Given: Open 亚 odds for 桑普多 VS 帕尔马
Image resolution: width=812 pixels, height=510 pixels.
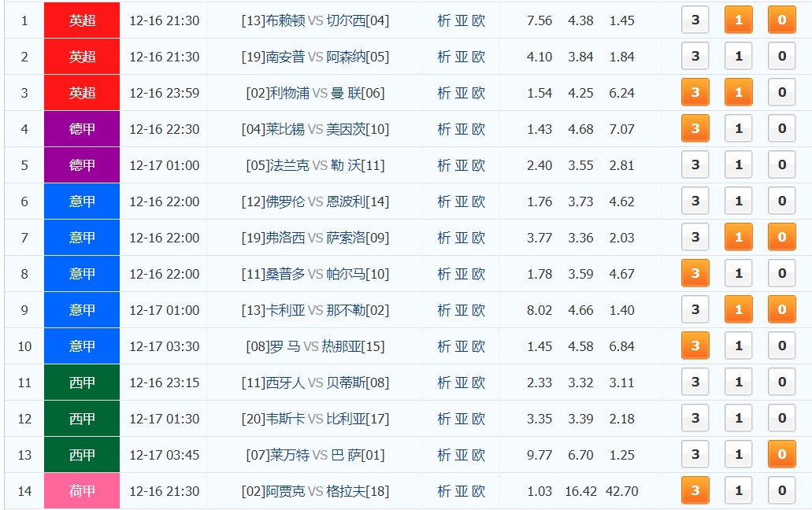Looking at the screenshot, I should coord(462,274).
